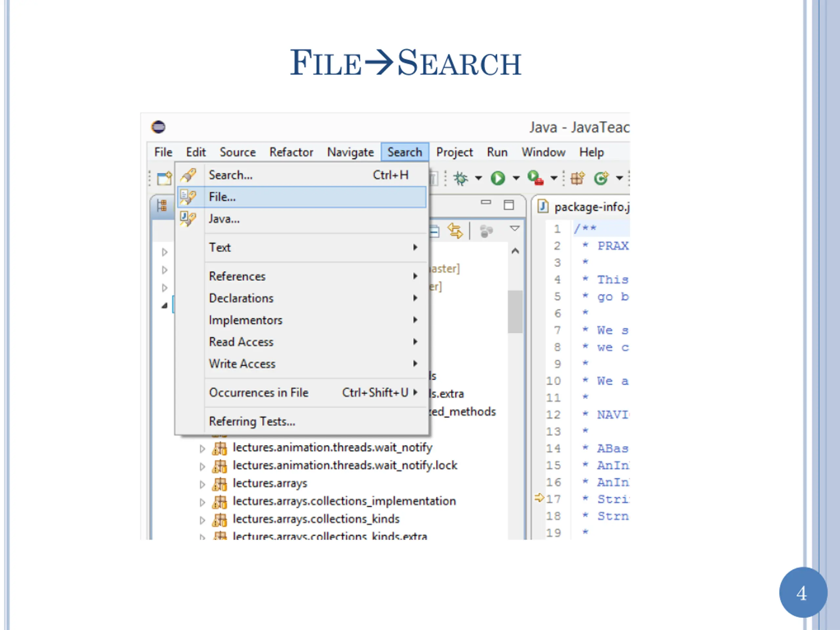The width and height of the screenshot is (840, 630).
Task: Open the File menu in the menu bar
Action: pyautogui.click(x=163, y=152)
